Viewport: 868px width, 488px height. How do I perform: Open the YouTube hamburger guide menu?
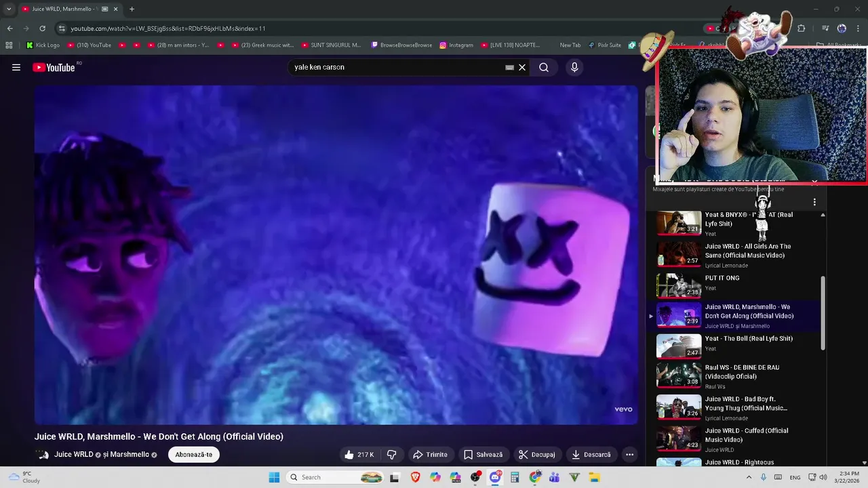(x=16, y=67)
